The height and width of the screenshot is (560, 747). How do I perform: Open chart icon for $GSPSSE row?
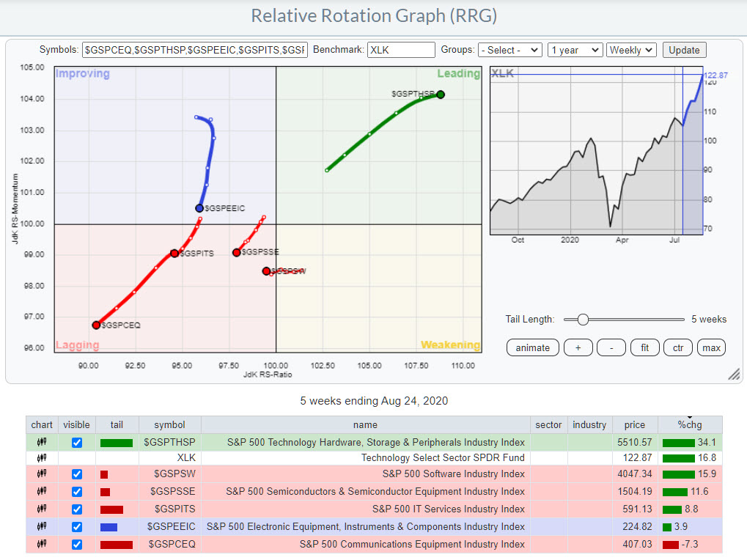(x=42, y=492)
